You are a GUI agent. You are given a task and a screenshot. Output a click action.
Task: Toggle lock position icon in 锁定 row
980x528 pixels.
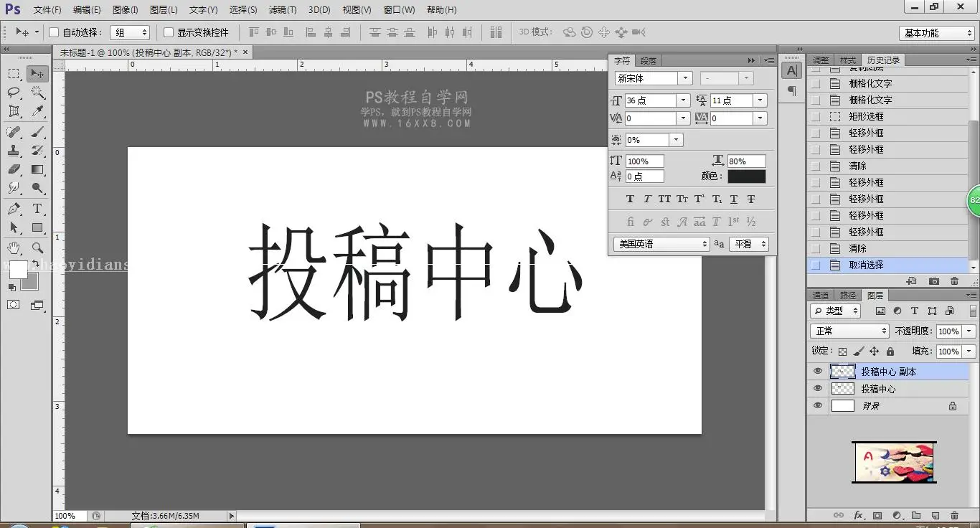(874, 352)
